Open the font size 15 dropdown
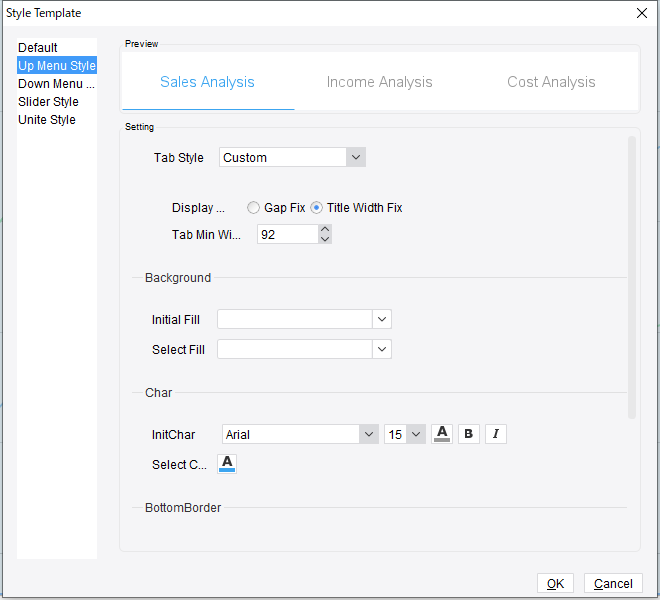The width and height of the screenshot is (660, 600). [x=415, y=434]
